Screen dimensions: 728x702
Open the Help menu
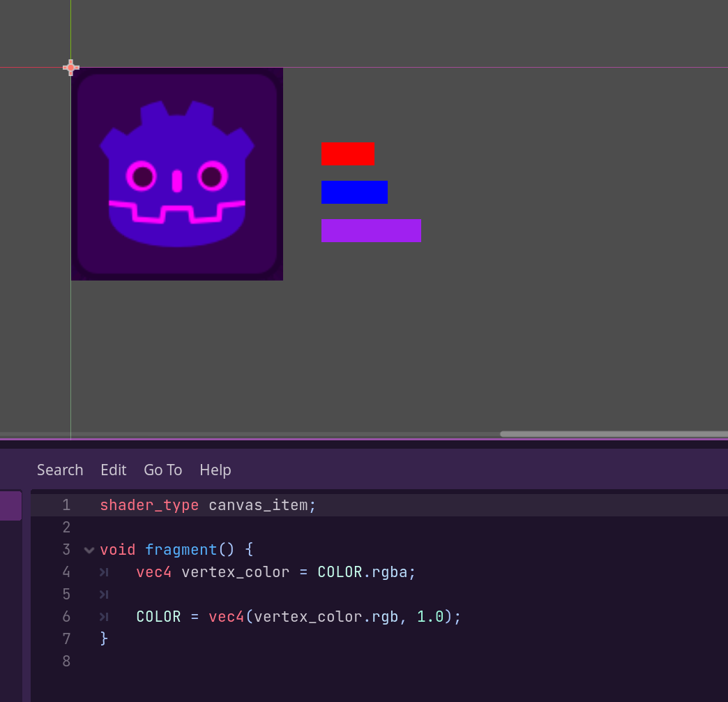click(215, 470)
